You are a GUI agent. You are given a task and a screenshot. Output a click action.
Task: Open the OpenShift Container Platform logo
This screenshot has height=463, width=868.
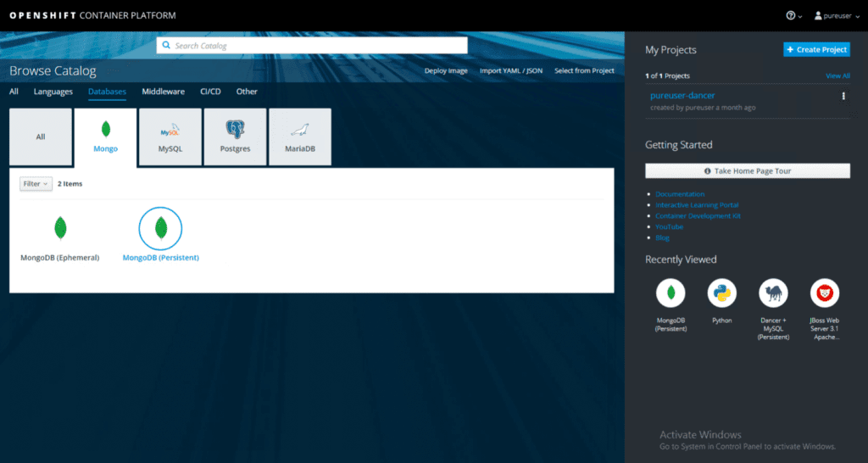[x=92, y=15]
